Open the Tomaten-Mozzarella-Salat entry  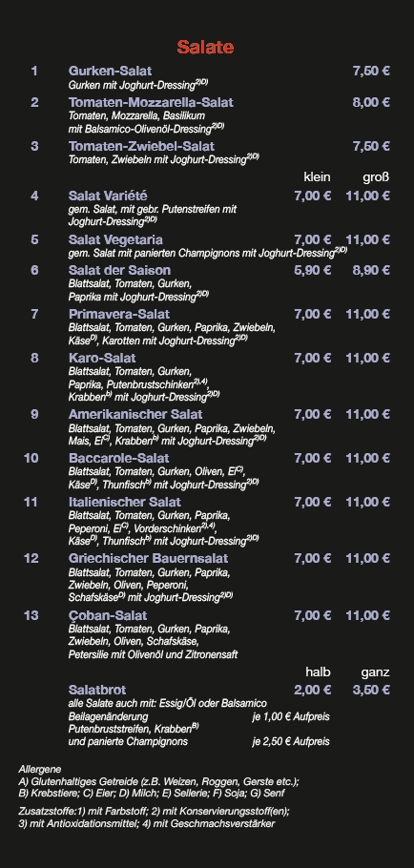point(151,102)
